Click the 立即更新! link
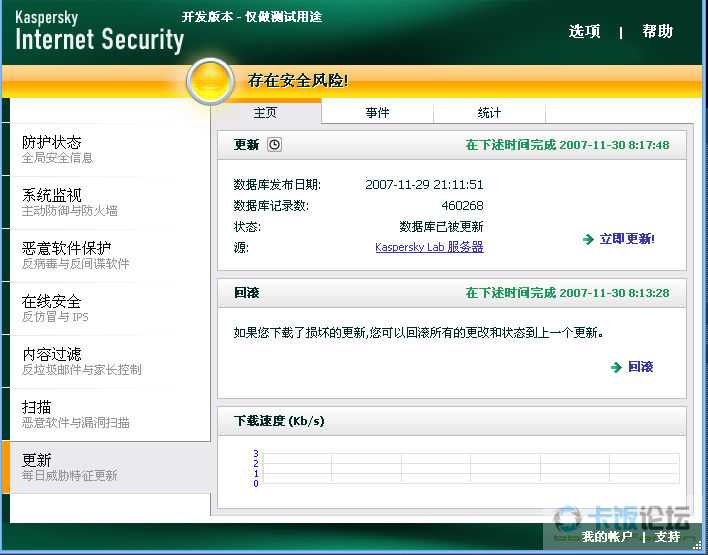The width and height of the screenshot is (708, 555). point(627,239)
